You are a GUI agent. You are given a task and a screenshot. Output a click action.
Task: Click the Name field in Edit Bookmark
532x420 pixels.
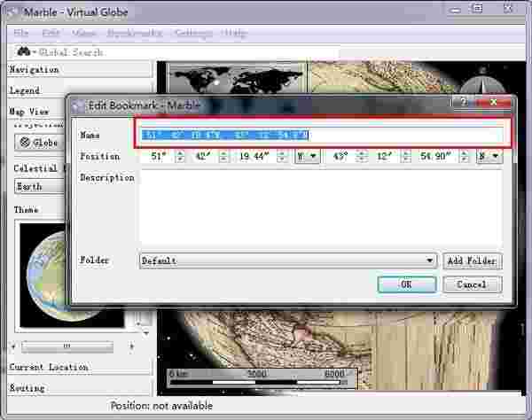pyautogui.click(x=322, y=135)
